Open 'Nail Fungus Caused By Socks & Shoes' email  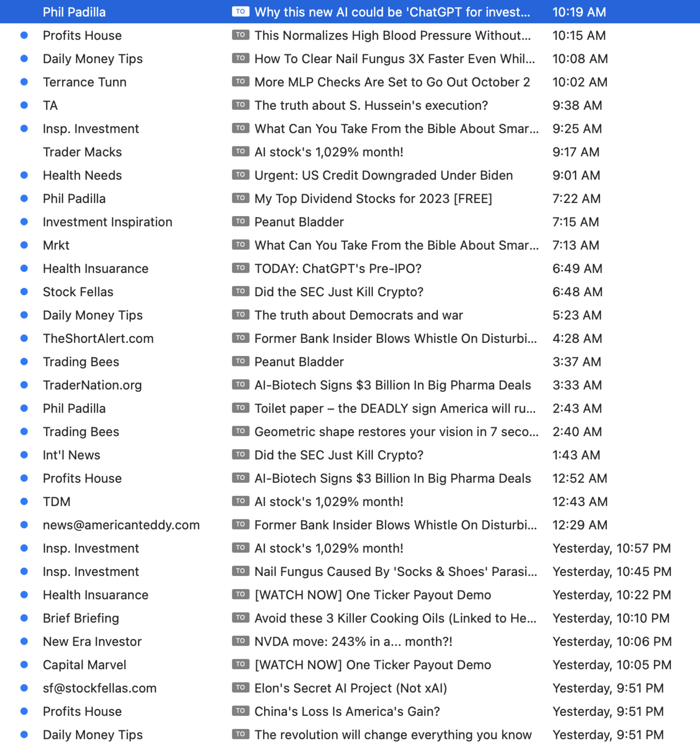pos(396,572)
